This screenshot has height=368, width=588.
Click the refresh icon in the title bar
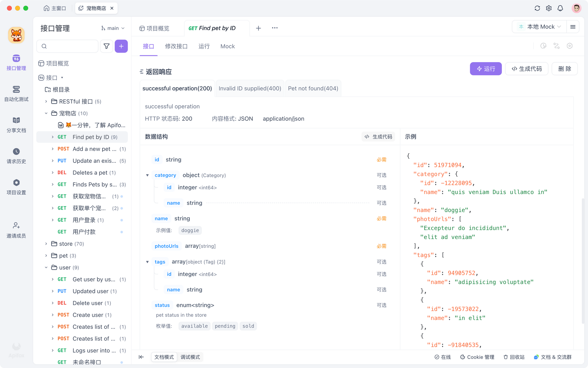click(x=537, y=8)
